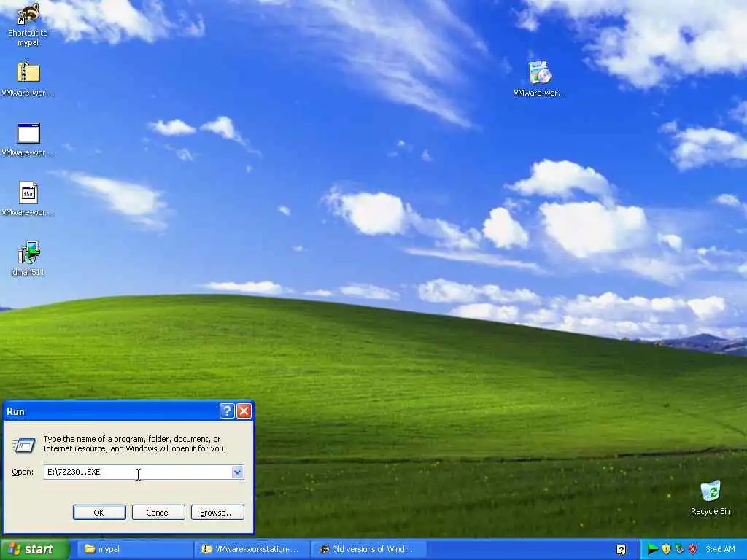Viewport: 747px width, 560px height.
Task: Switch to the mypal taskbar window
Action: click(133, 549)
